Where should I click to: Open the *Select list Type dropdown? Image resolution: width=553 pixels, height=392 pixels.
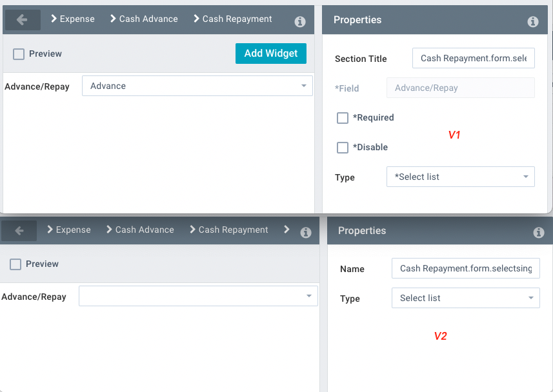point(460,177)
